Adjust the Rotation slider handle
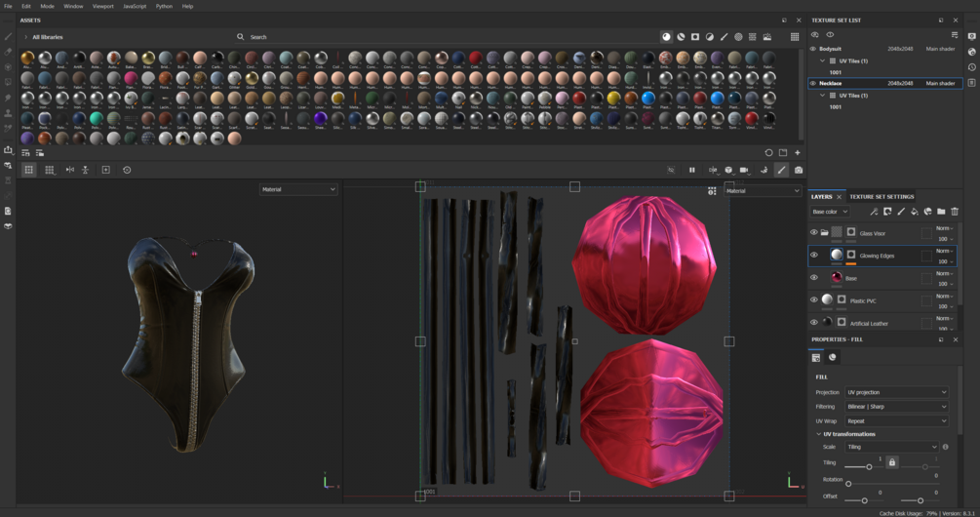980x517 pixels. 848,484
